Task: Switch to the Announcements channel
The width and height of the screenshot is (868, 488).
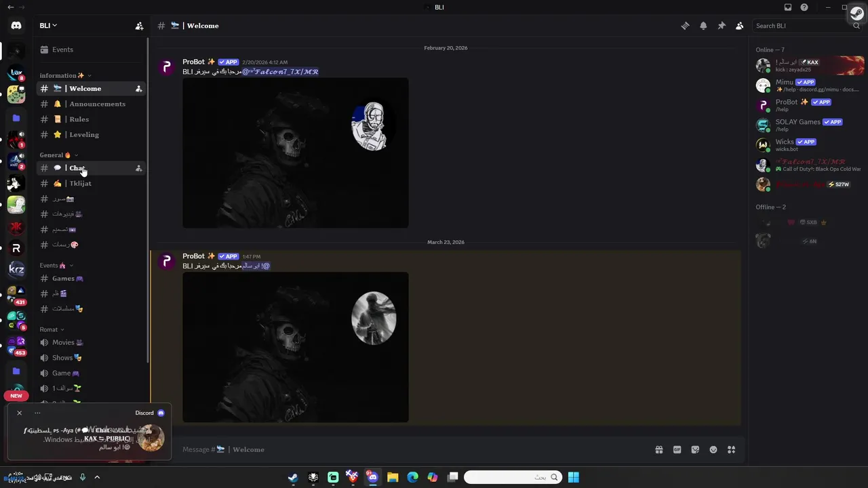Action: [x=92, y=104]
